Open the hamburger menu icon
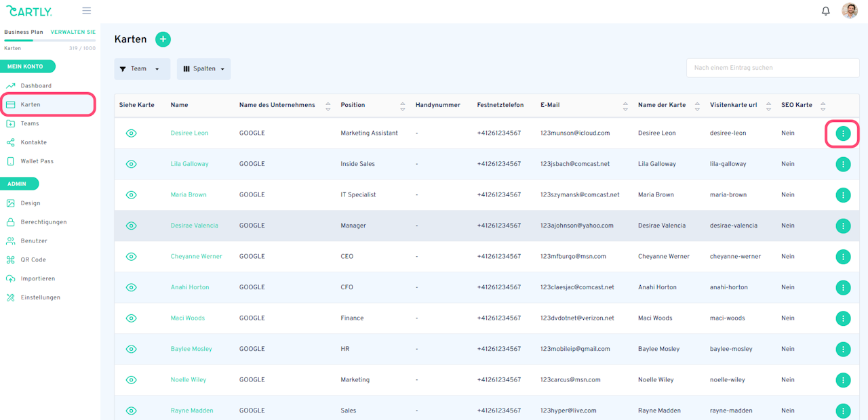The image size is (868, 420). (x=86, y=11)
